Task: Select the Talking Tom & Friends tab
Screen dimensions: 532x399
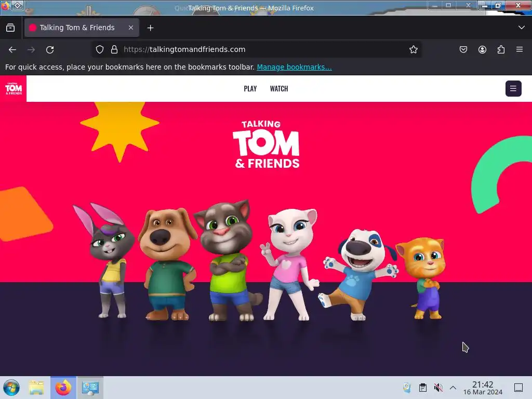Action: click(x=82, y=28)
